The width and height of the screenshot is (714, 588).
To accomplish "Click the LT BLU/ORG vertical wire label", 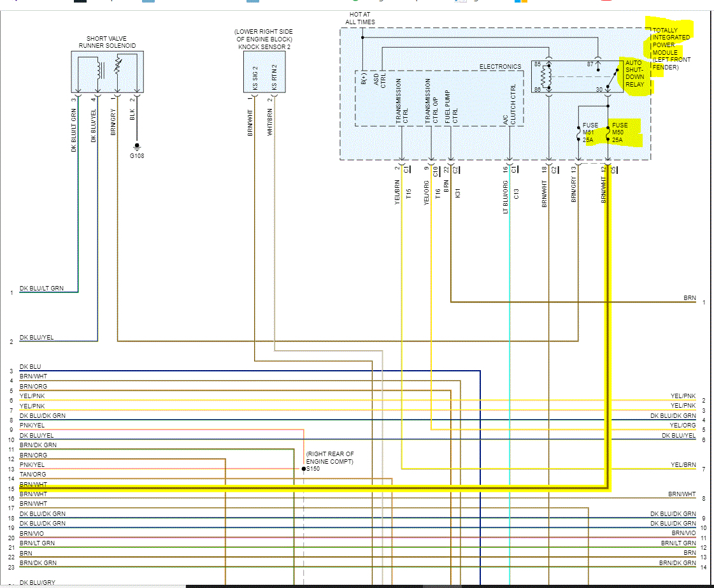I will click(x=506, y=197).
